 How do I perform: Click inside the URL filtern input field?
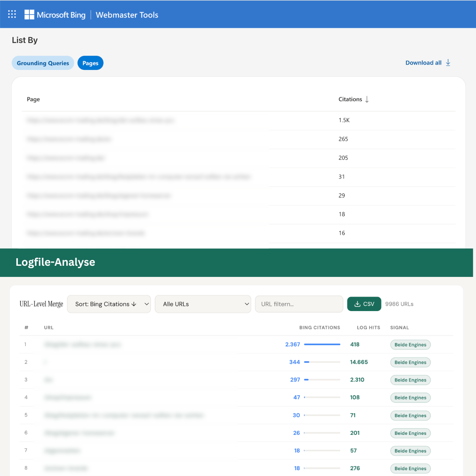[x=299, y=304]
